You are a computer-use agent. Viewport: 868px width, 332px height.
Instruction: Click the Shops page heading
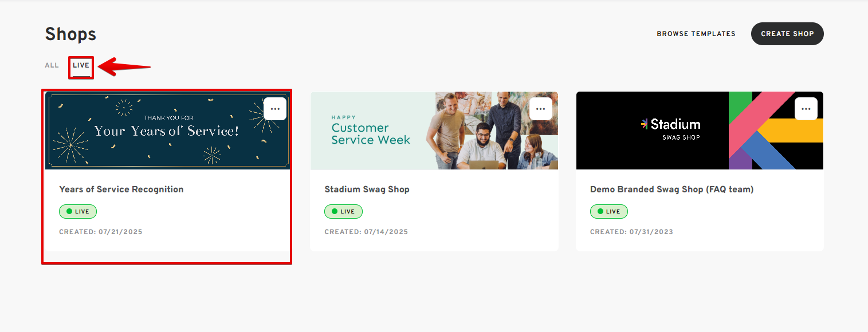click(70, 34)
